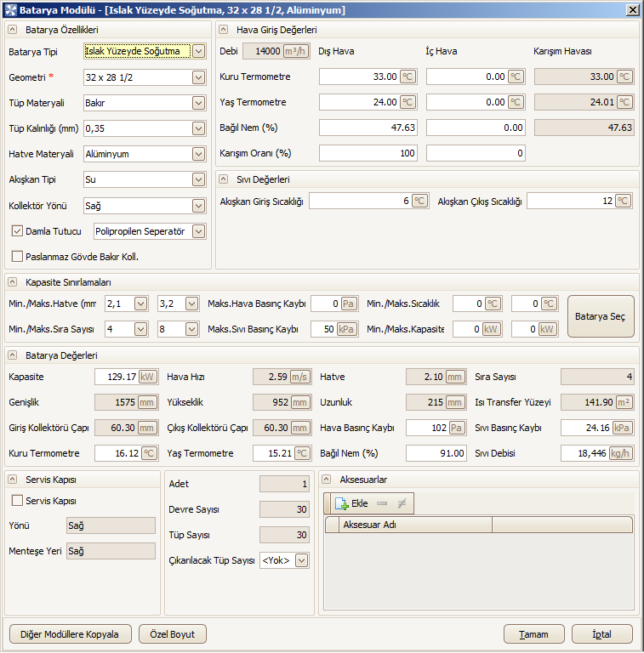This screenshot has width=644, height=653.
Task: Click the m/s unit beside Hava Hızı
Action: [299, 377]
